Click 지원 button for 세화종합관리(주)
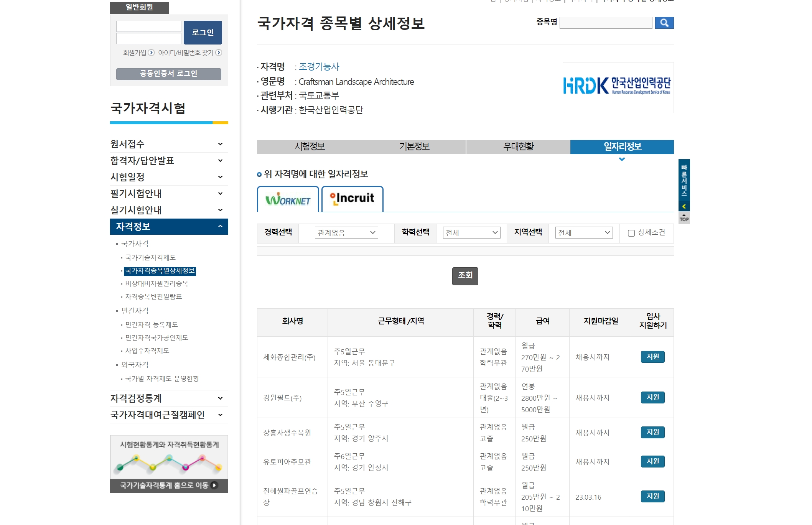812x525 pixels. (652, 357)
